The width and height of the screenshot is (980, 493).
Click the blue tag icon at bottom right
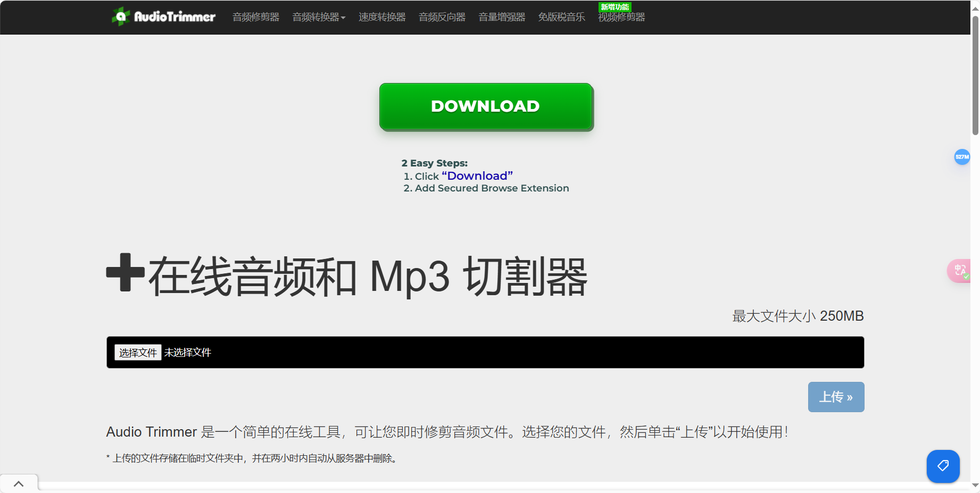(x=943, y=466)
